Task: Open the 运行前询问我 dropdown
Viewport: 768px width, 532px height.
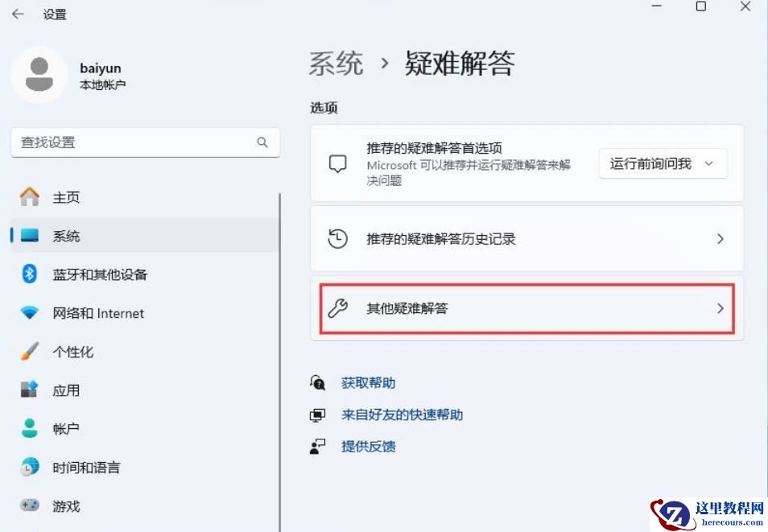Action: click(662, 163)
